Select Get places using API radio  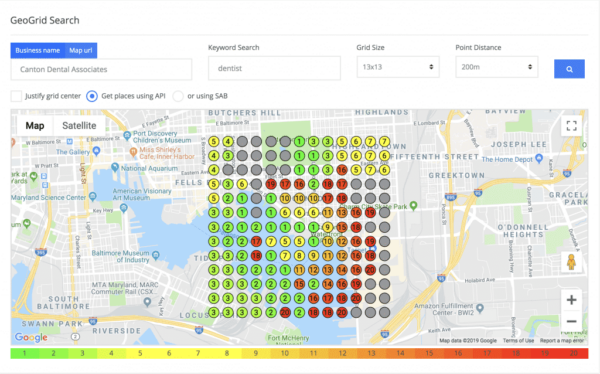click(x=92, y=96)
